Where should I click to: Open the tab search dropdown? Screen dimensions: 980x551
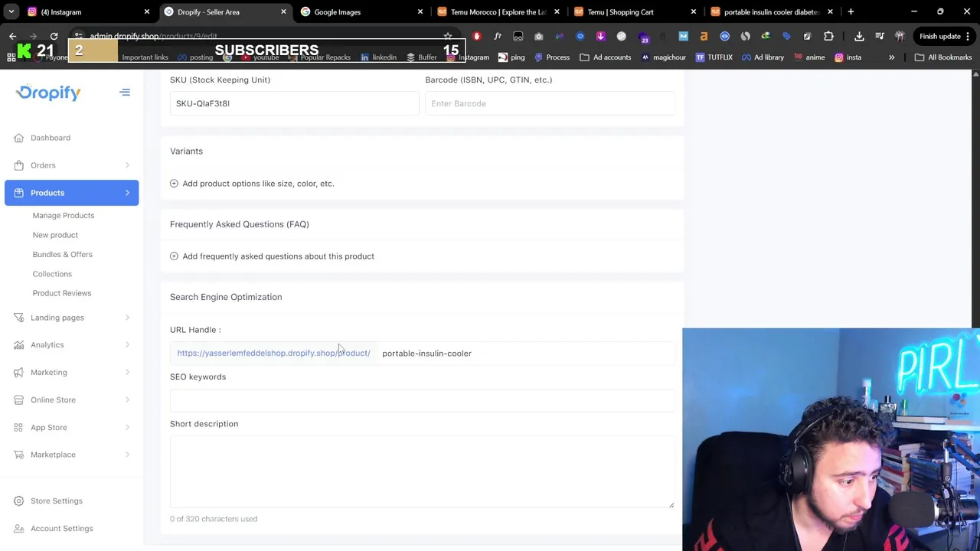click(x=11, y=12)
